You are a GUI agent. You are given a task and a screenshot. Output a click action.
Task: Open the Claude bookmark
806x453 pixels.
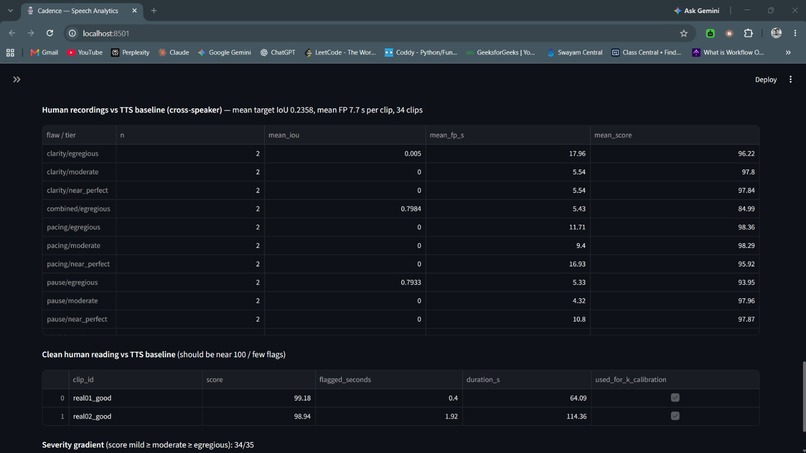point(174,52)
